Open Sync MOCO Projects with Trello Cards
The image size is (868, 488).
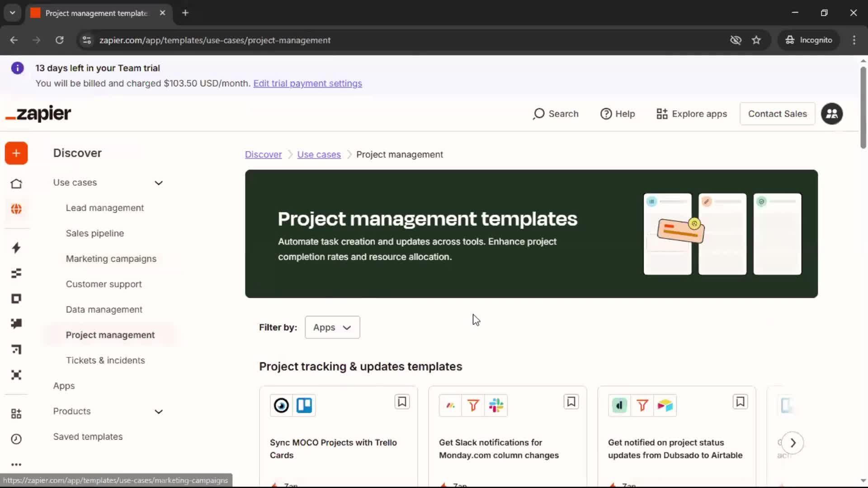pos(333,449)
